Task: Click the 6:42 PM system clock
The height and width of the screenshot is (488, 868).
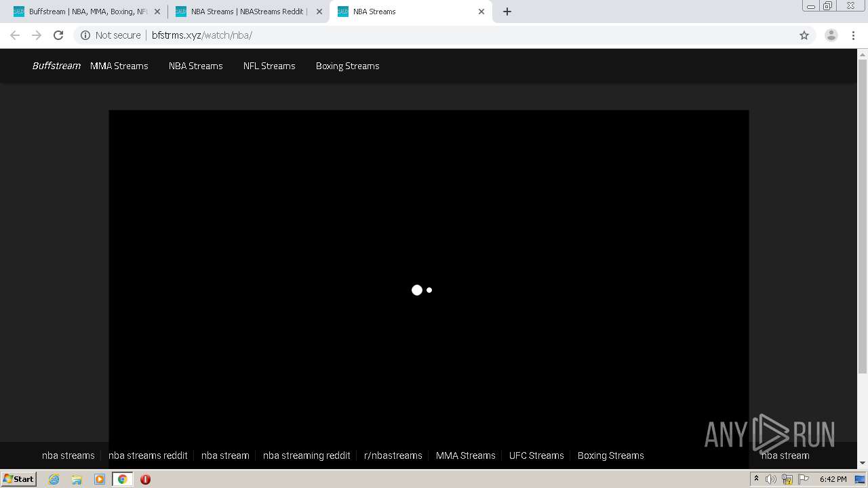Action: pos(833,479)
